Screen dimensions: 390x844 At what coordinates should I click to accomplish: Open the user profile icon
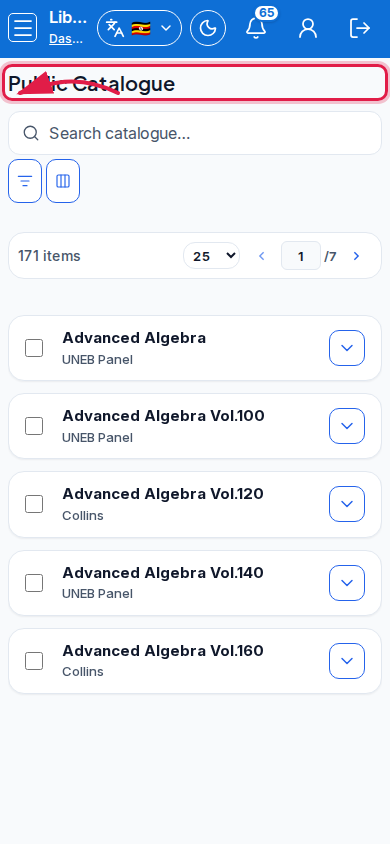308,28
